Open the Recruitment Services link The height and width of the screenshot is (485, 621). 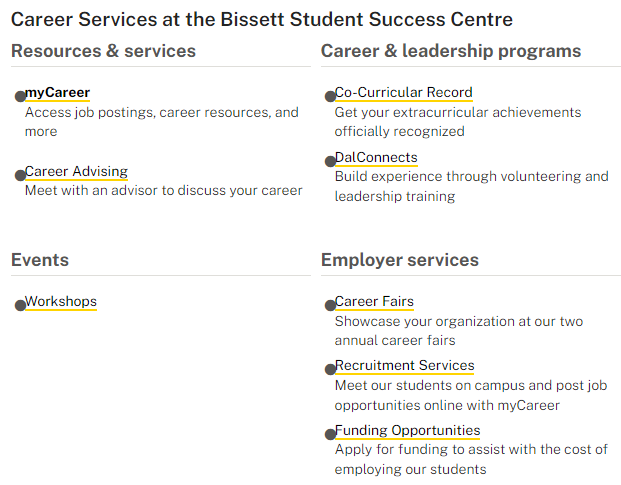[404, 365]
